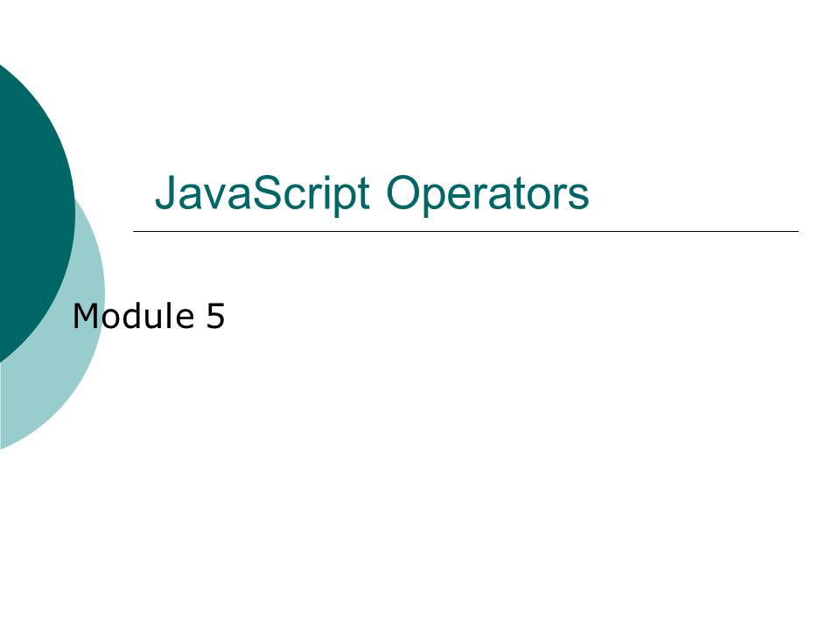840x630 pixels.
Task: Click the right end of the title underline
Action: click(x=797, y=231)
